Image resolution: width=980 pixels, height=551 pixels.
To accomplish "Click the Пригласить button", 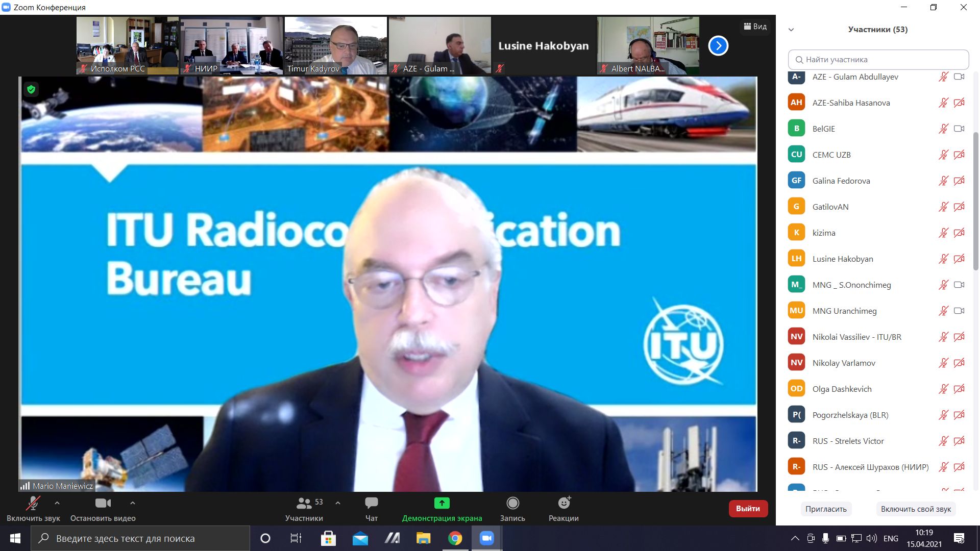I will 826,509.
